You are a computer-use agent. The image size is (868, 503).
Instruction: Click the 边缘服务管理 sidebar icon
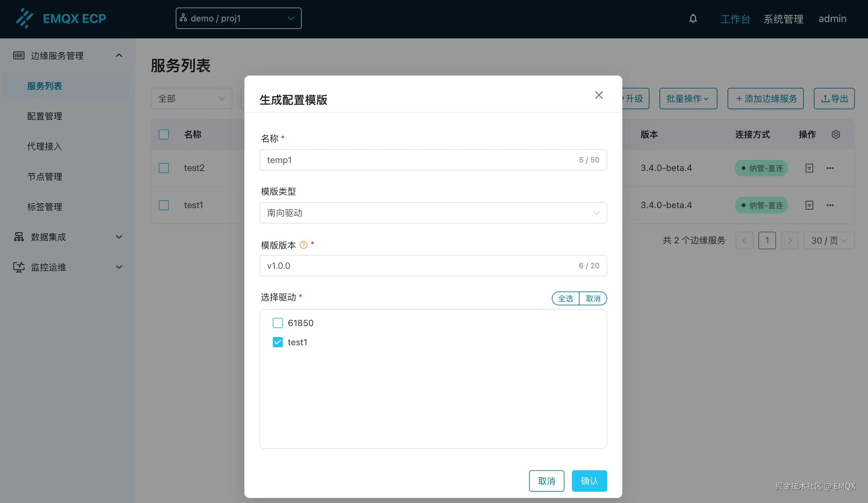(19, 55)
